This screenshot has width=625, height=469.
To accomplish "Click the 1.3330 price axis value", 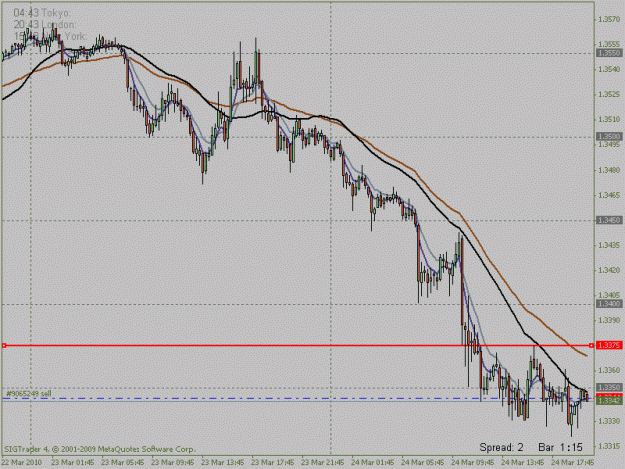I will (609, 421).
